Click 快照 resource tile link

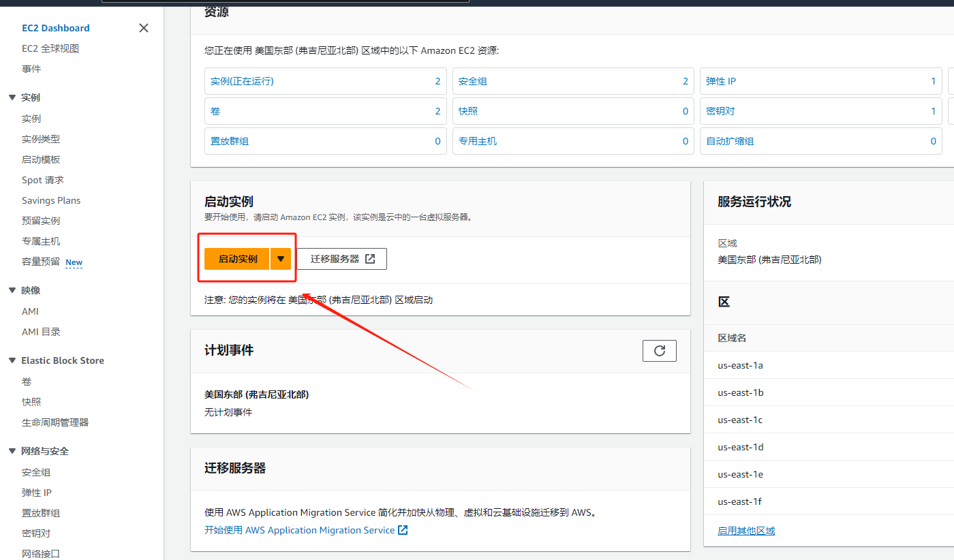(x=468, y=111)
